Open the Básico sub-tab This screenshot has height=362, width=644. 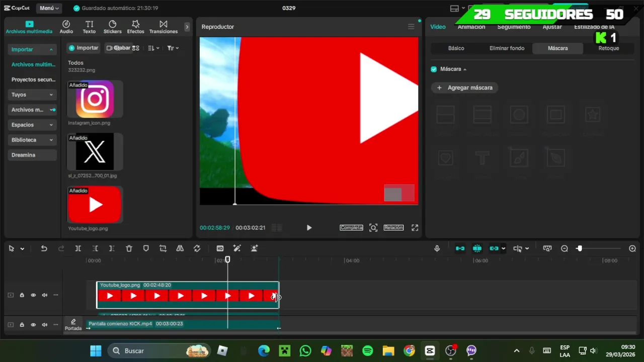click(456, 48)
